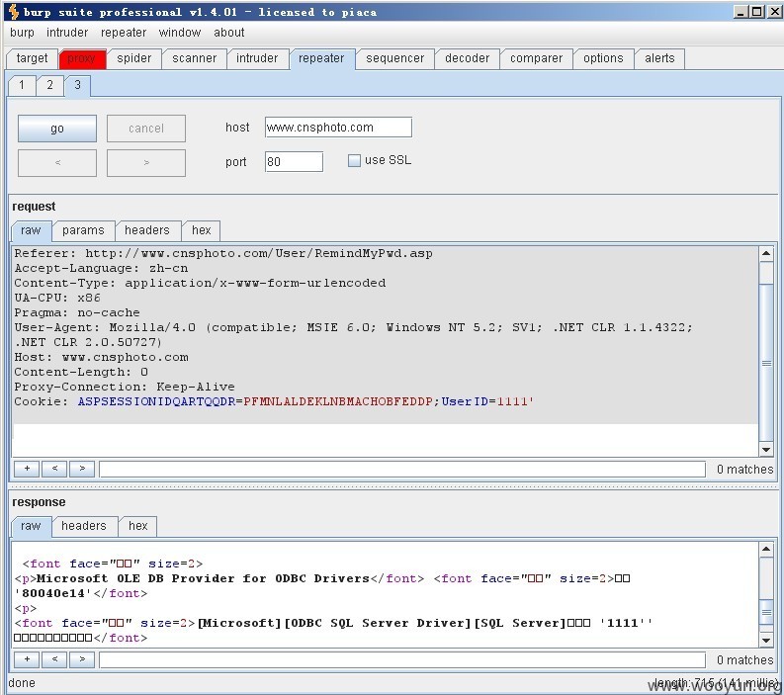Screen dimensions: 784x695
Task: Click the history back '<' button
Action: coord(57,162)
